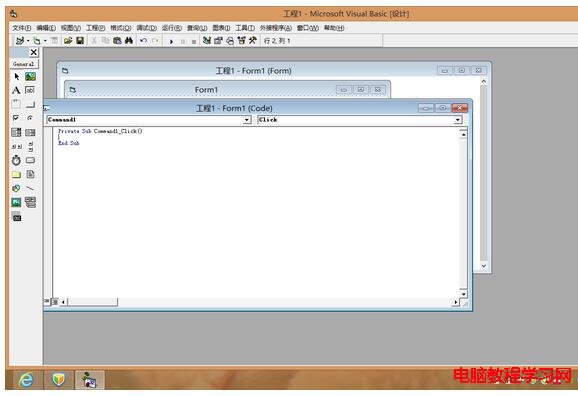The width and height of the screenshot is (578, 396).
Task: Select the CheckBox control tool
Action: point(16,118)
